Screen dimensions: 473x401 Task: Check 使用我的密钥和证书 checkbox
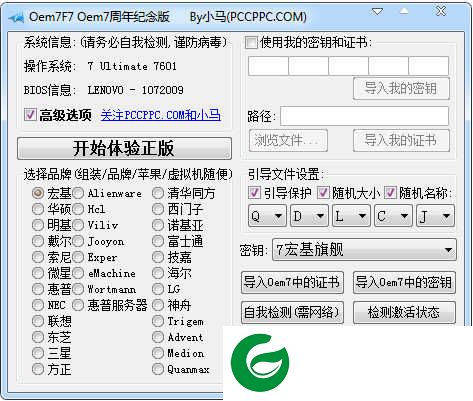(x=251, y=43)
